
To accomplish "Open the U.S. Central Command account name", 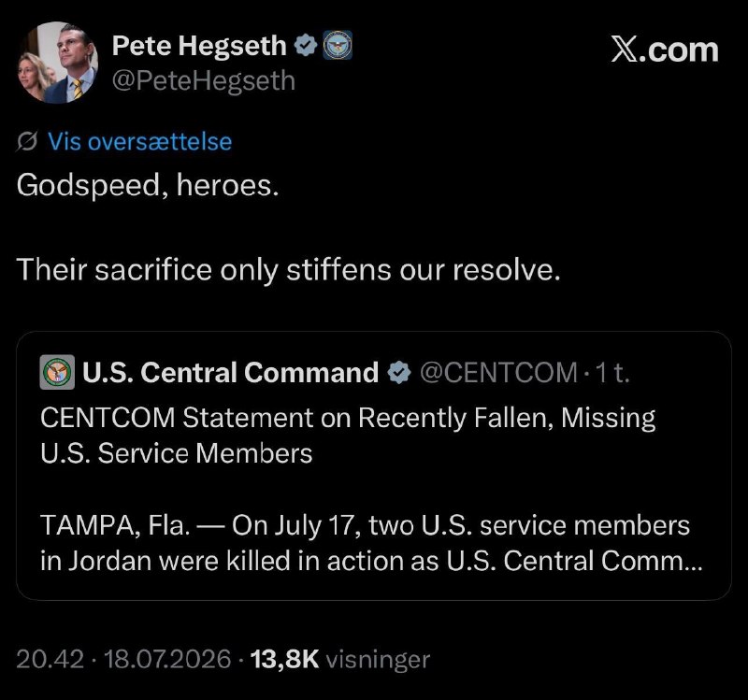I will pos(230,372).
